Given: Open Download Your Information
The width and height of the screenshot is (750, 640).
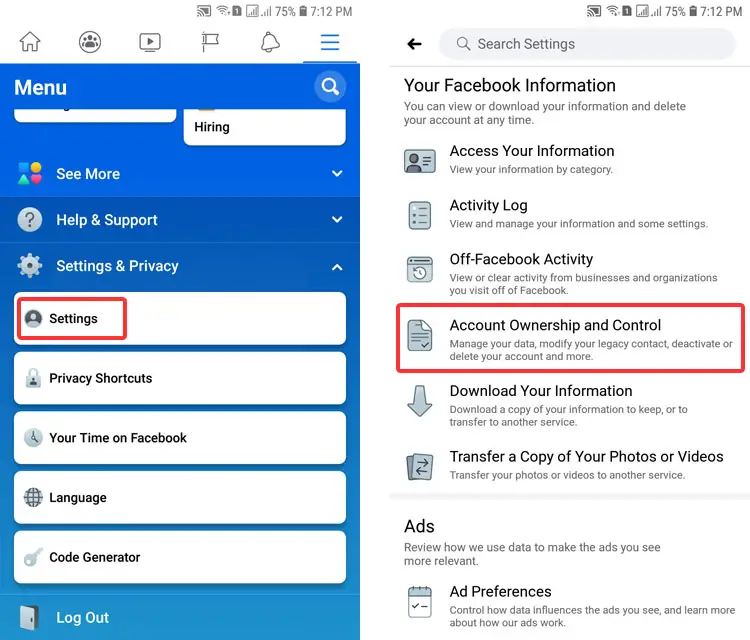Looking at the screenshot, I should tap(569, 405).
